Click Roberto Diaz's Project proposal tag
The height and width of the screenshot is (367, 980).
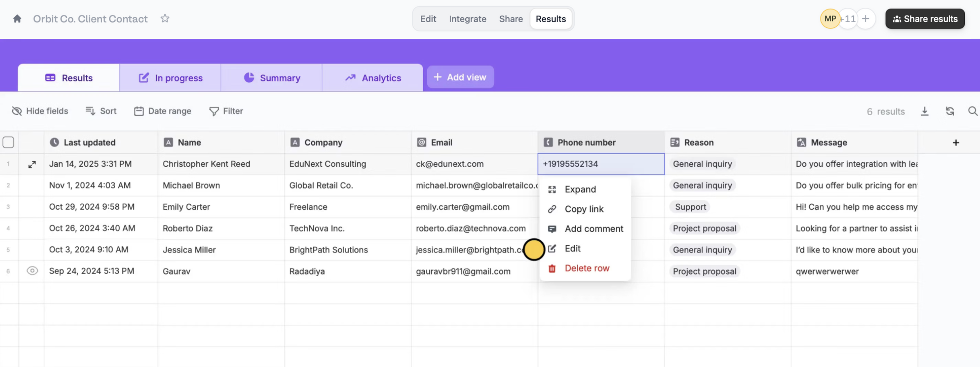pos(704,228)
